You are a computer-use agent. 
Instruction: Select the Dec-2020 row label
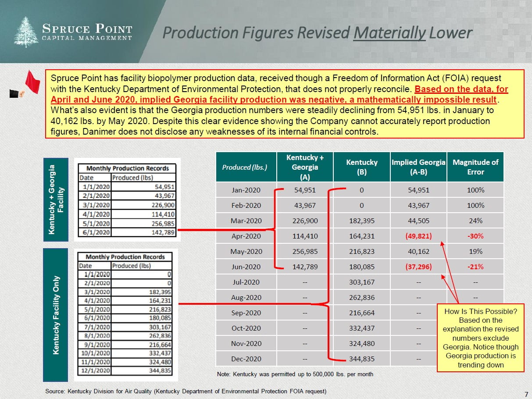(246, 359)
